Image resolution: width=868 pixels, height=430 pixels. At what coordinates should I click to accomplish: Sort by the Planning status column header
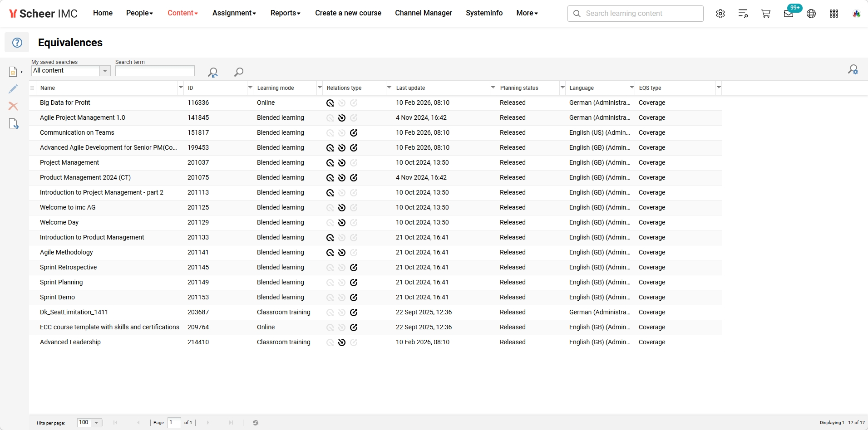(x=519, y=88)
